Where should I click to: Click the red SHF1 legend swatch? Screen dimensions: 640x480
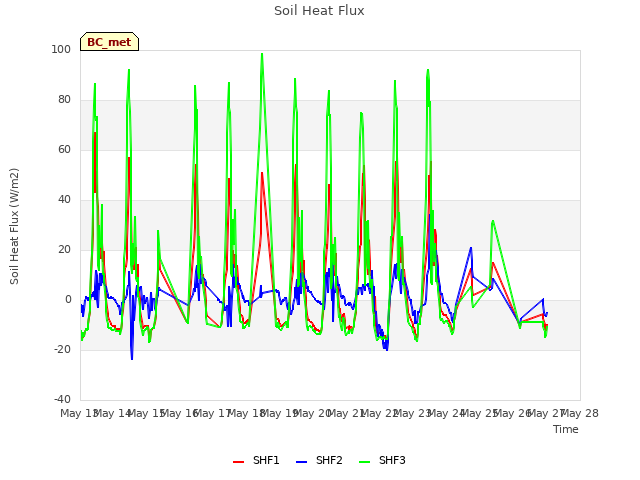pyautogui.click(x=238, y=462)
